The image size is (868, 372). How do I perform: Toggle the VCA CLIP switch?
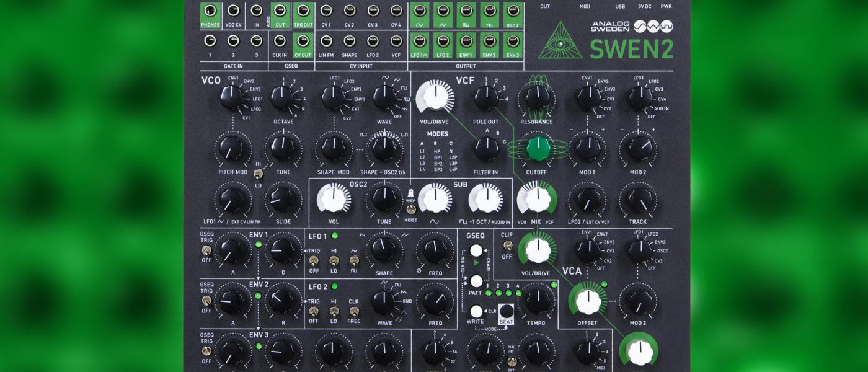point(507,246)
